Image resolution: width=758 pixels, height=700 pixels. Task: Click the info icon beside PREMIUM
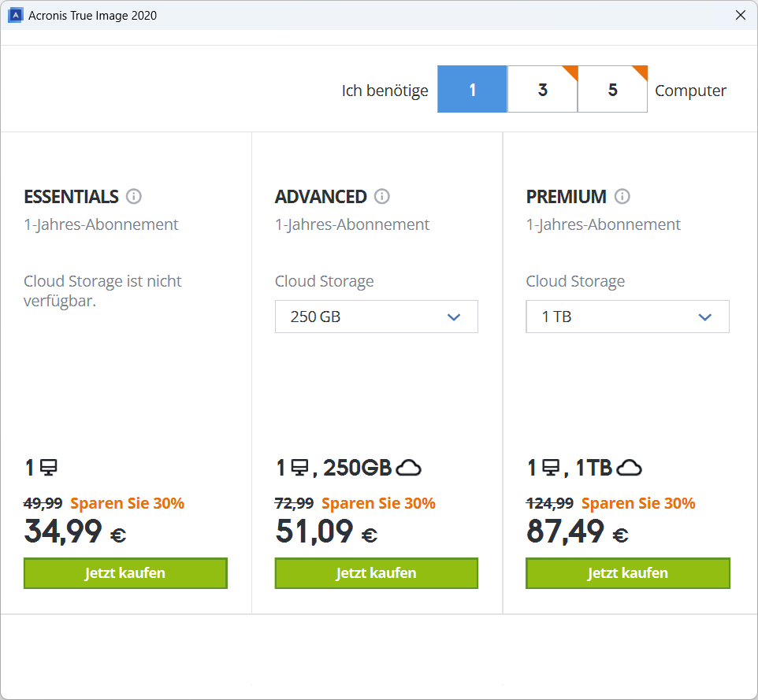coord(622,197)
